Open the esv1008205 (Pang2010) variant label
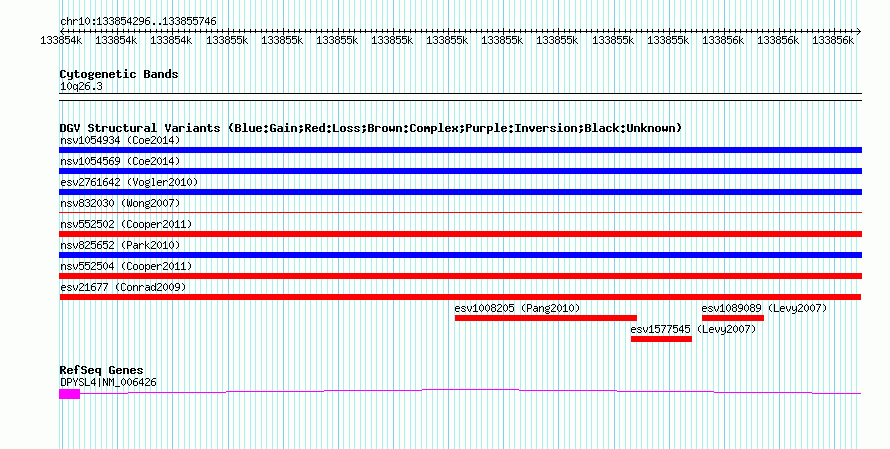This screenshot has width=890, height=449. pos(517,308)
